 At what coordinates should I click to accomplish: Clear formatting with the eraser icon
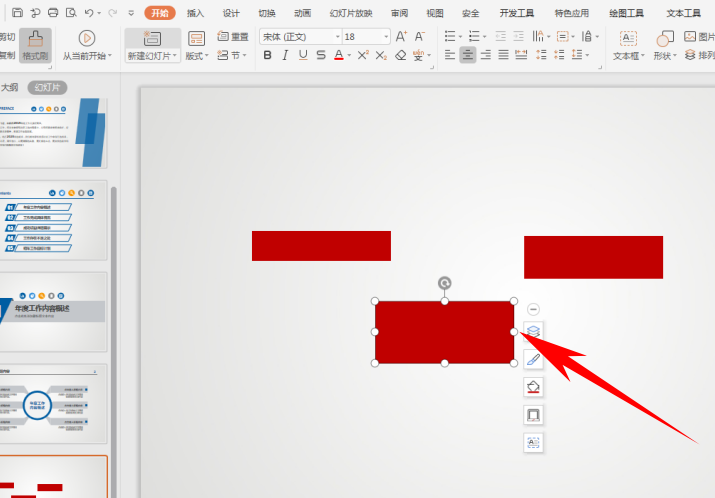(400, 56)
